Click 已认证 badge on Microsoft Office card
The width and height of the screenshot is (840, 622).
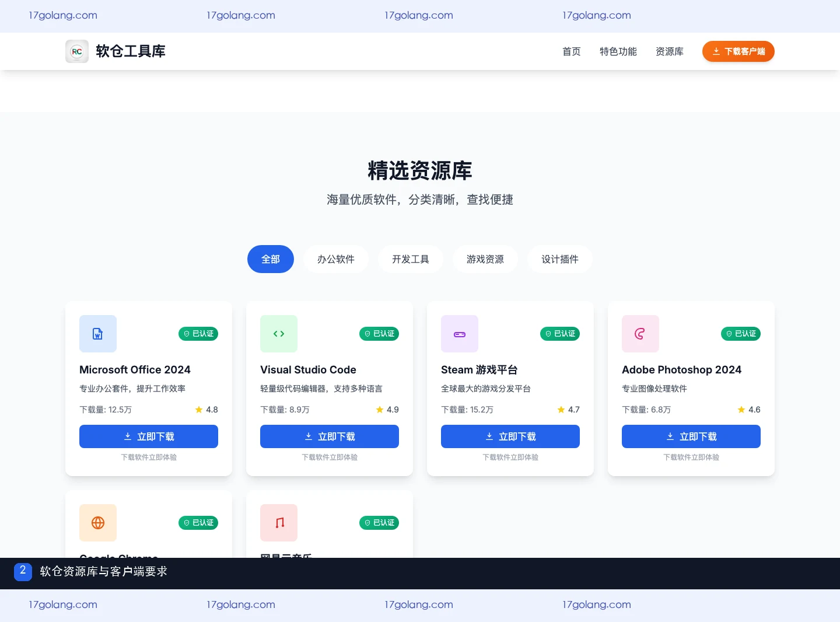pos(198,334)
